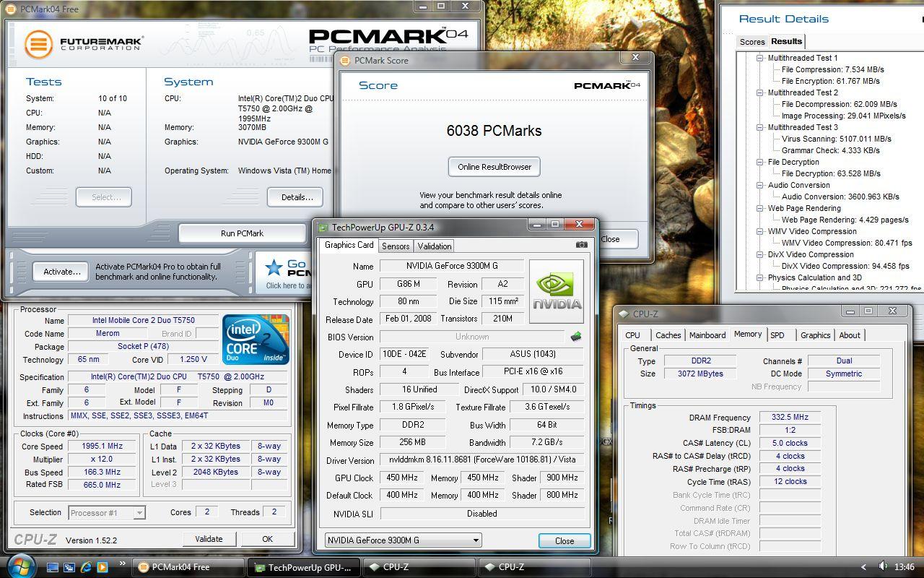Click the Activate... button
Screen dimensions: 924x578
click(61, 272)
